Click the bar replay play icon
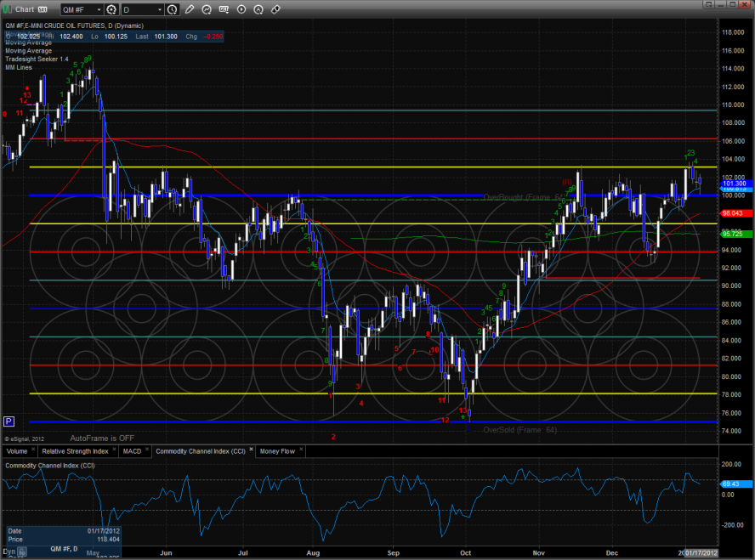755x560 pixels. tap(241, 9)
